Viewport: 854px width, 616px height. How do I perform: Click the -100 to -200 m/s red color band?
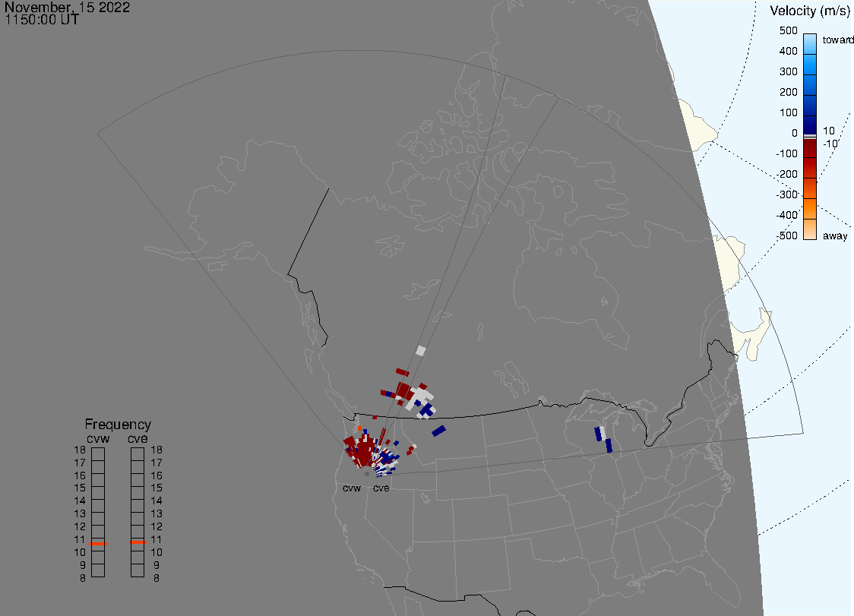click(810, 168)
